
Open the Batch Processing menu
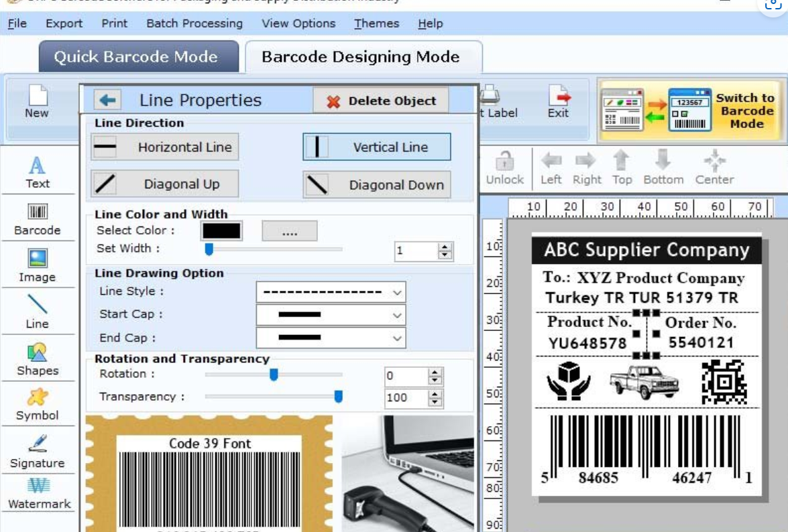[x=194, y=23]
